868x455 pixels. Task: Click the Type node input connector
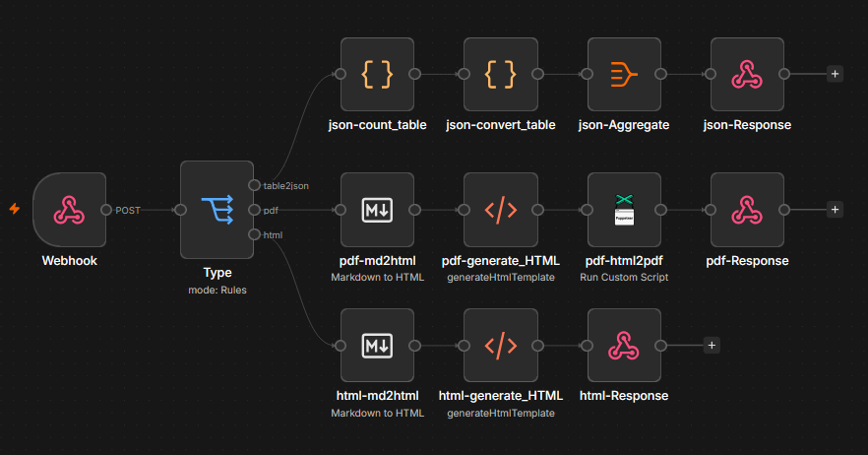(x=180, y=210)
